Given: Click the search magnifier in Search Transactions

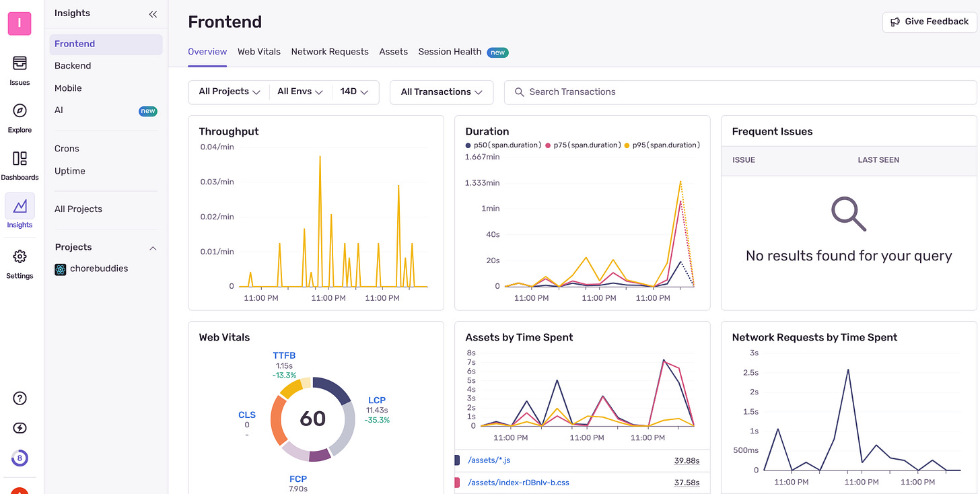Looking at the screenshot, I should tap(520, 92).
